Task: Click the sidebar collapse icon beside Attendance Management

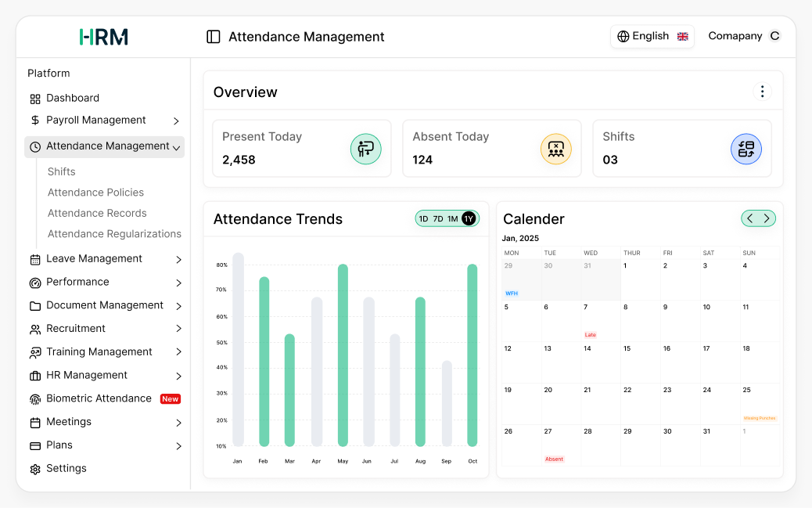Action: (214, 36)
